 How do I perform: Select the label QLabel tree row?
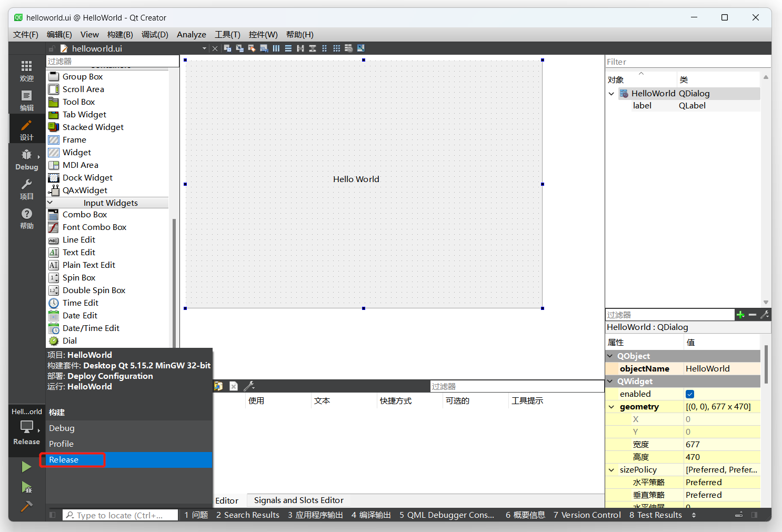[683, 106]
